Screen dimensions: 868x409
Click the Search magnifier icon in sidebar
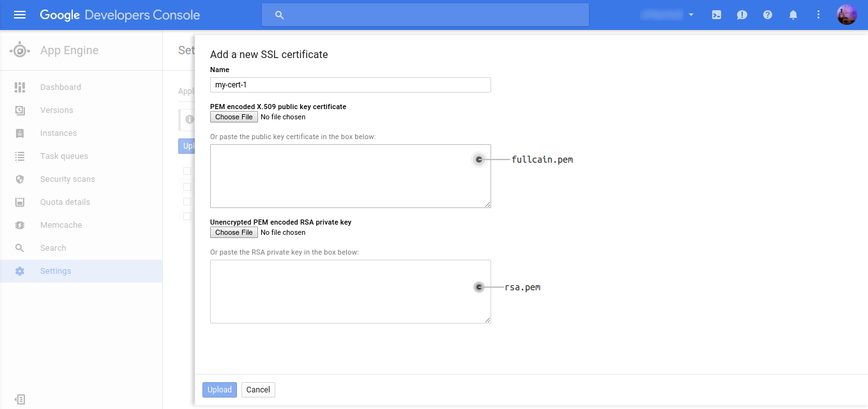coord(20,248)
